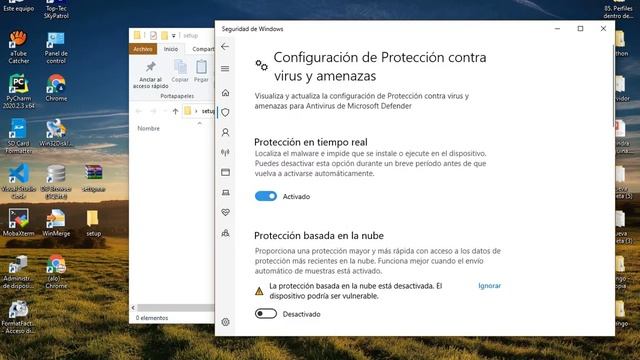The height and width of the screenshot is (360, 640).
Task: Open the Compartir tab in File Explorer
Action: [x=203, y=49]
